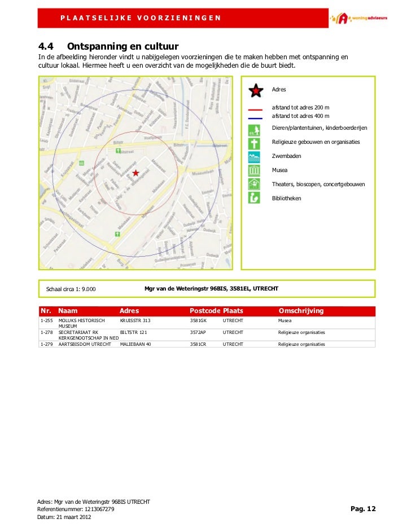Select the Religieuze gebouwen cross legend icon
This screenshot has height=532, width=411.
coord(254,144)
